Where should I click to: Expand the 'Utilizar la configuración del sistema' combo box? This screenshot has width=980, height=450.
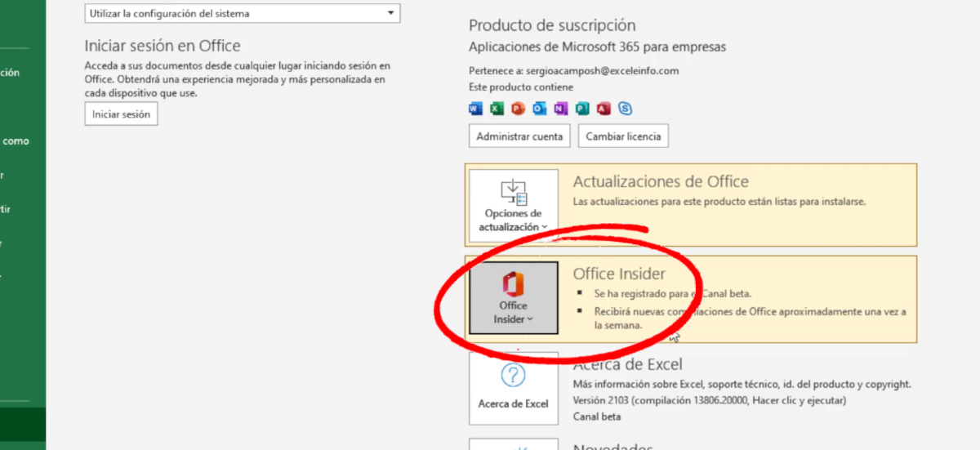tap(243, 13)
